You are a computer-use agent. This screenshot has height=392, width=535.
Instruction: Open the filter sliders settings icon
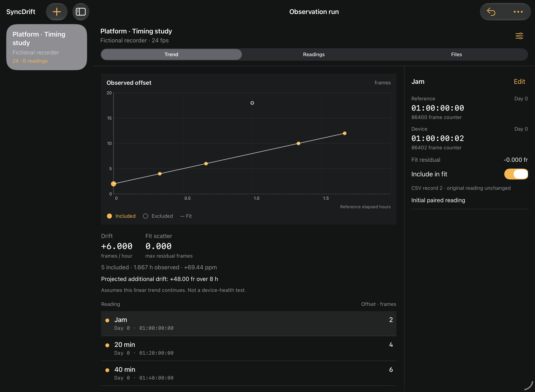519,36
